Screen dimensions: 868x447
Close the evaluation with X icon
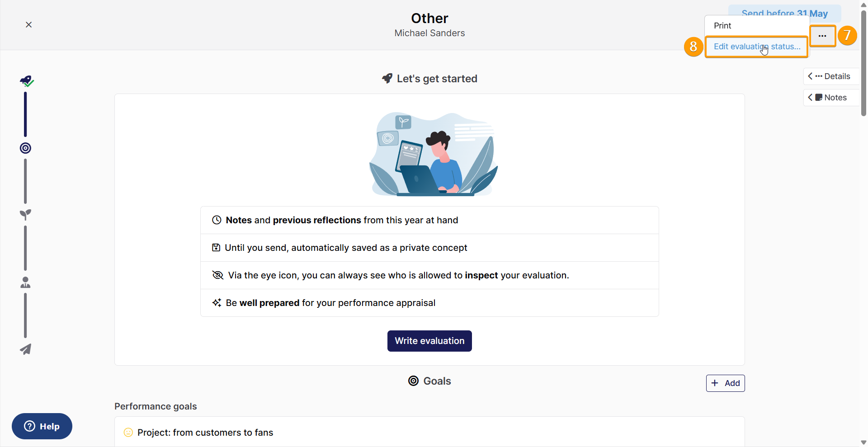pos(28,25)
